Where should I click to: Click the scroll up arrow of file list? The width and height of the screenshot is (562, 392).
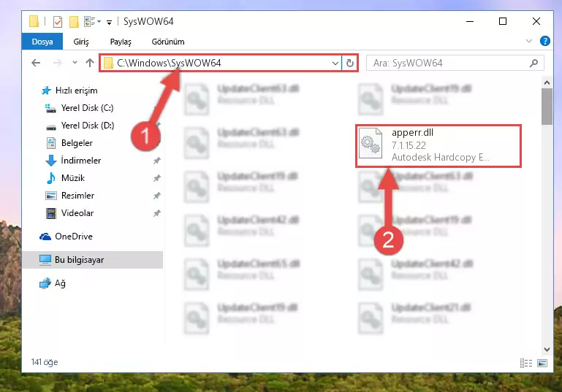pyautogui.click(x=547, y=82)
